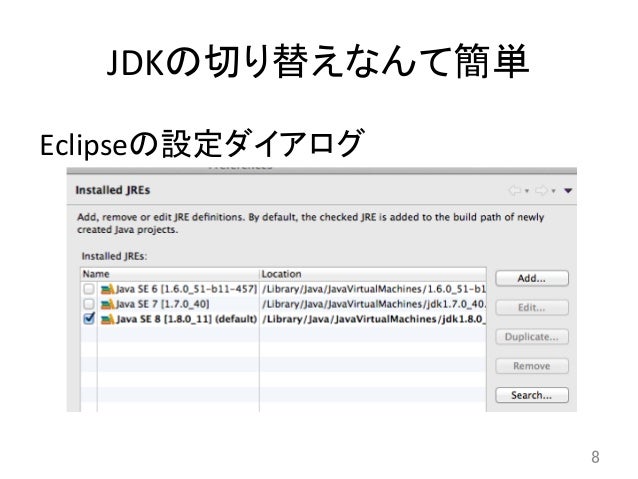Click the Java SE 6 library icon
The image size is (638, 479).
(107, 289)
